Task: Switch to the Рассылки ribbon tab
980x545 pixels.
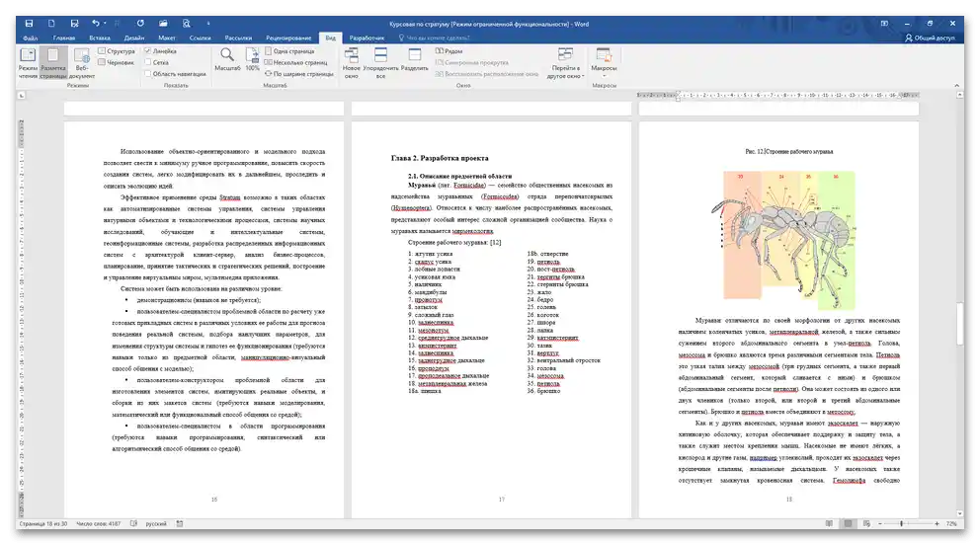Action: [238, 39]
